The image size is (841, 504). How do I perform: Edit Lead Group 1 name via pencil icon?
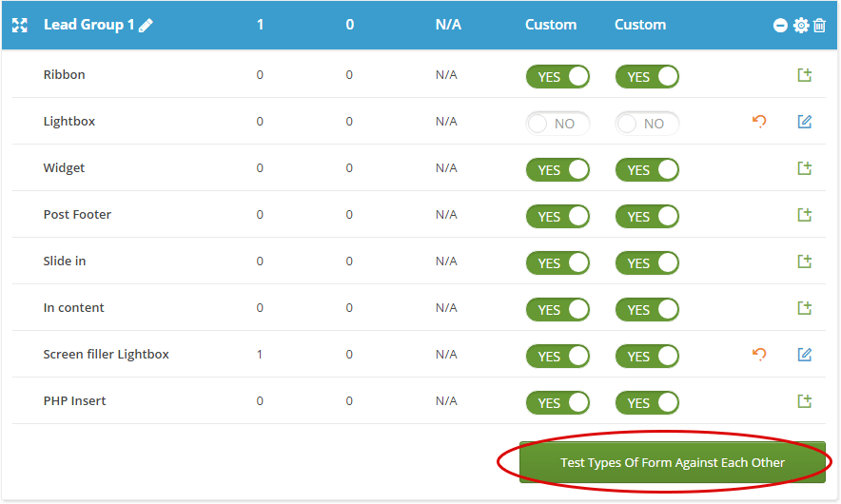click(x=146, y=25)
